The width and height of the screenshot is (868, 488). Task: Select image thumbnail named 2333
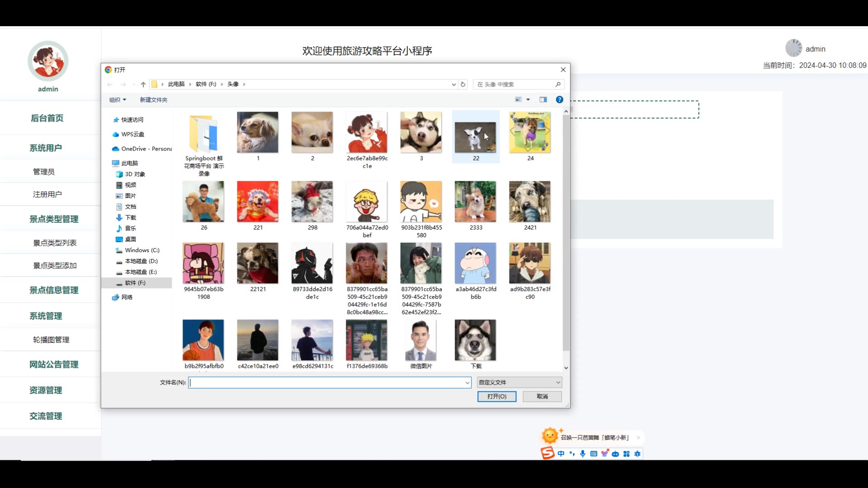point(475,202)
